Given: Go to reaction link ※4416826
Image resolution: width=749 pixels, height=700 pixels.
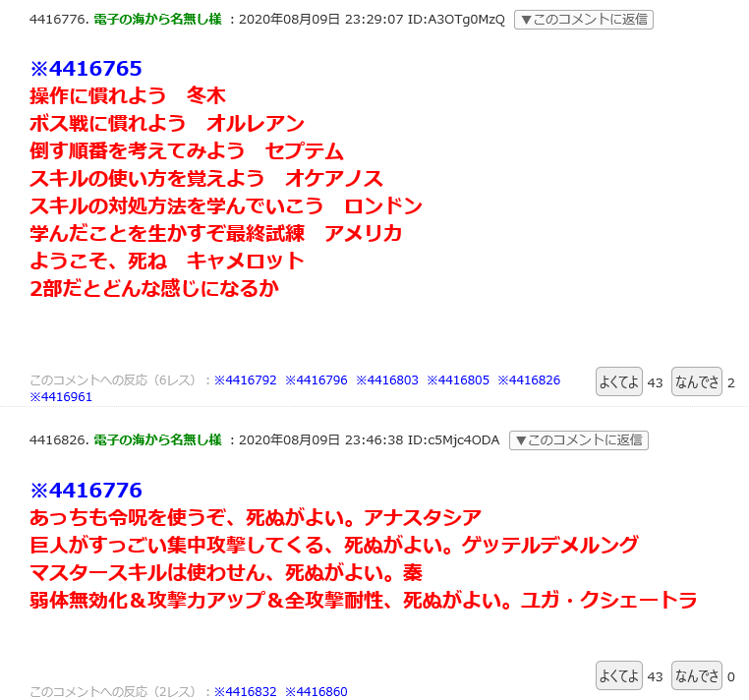Looking at the screenshot, I should 529,380.
